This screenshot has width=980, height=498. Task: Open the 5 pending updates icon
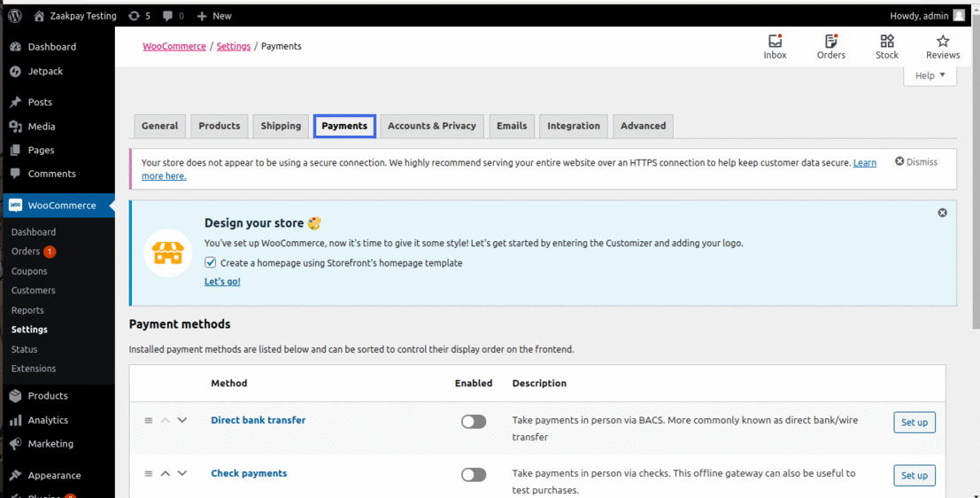click(x=139, y=16)
